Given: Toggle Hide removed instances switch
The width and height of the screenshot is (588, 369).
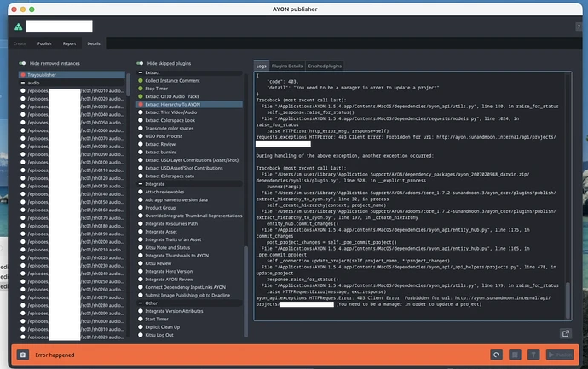Looking at the screenshot, I should point(22,63).
